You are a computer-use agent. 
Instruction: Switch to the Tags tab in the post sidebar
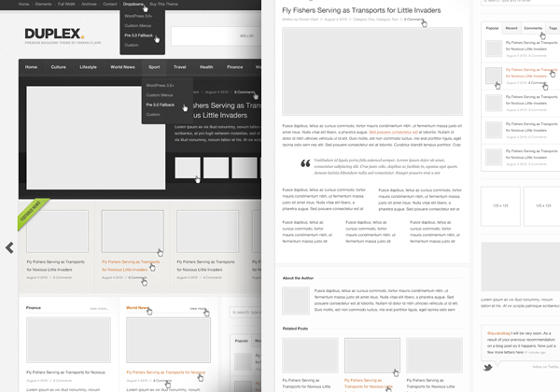click(553, 28)
